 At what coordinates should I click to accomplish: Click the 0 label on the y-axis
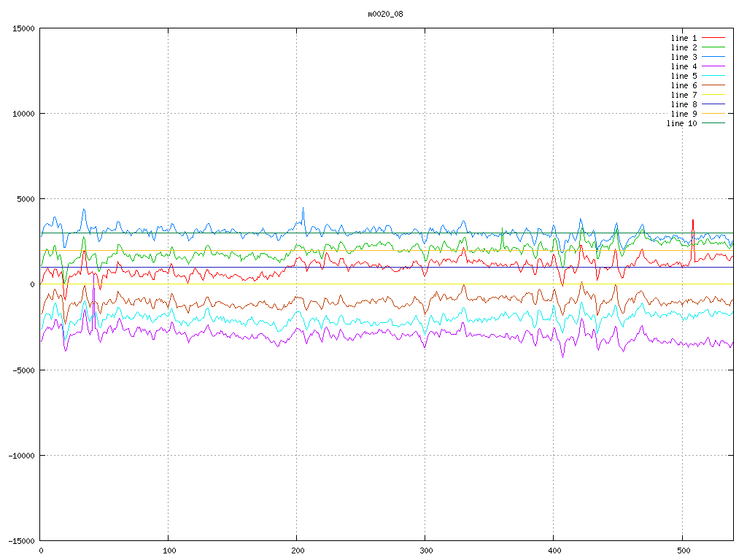[x=32, y=284]
